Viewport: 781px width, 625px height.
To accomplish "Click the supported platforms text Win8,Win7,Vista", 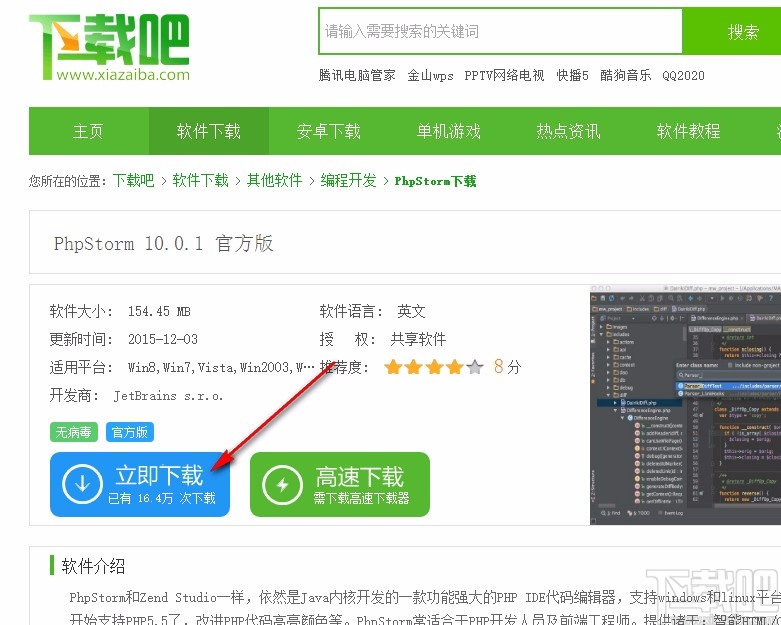I will (x=221, y=368).
